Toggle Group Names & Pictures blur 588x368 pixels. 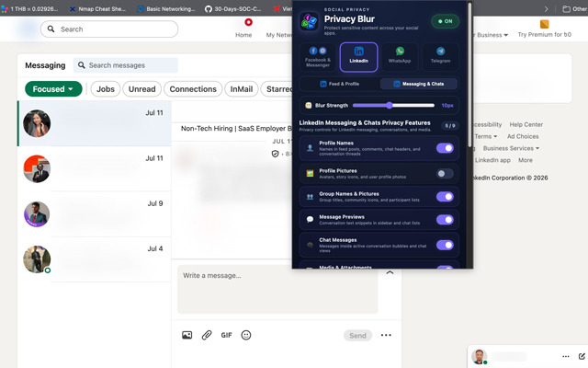coord(445,197)
